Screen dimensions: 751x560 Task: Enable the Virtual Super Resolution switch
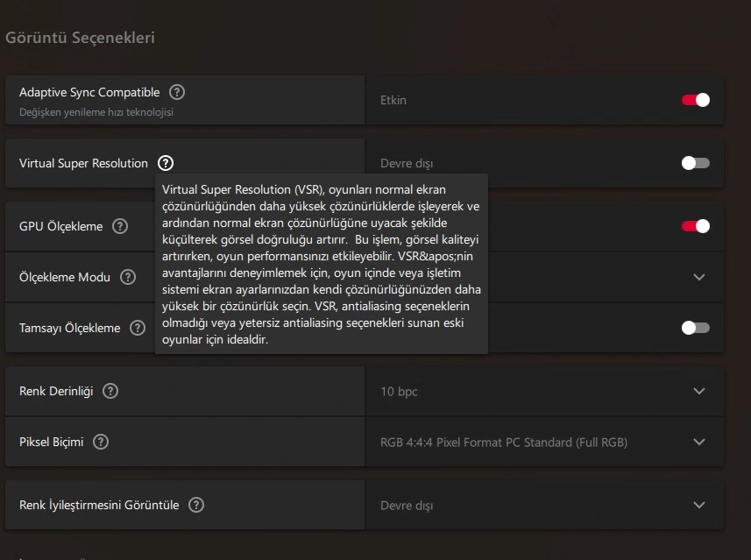[696, 163]
